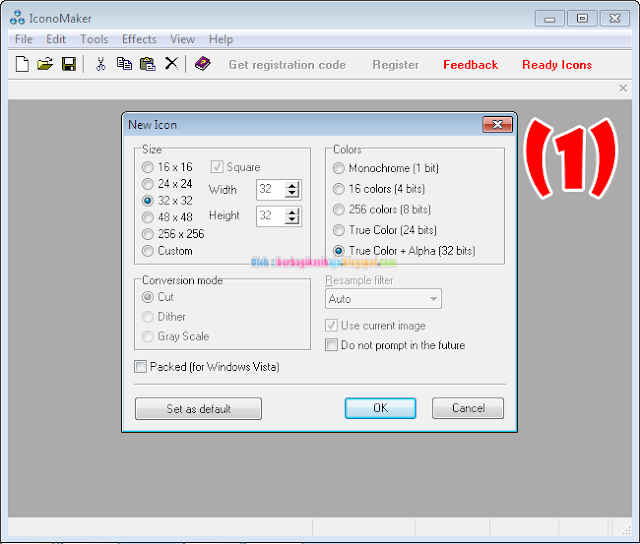Image resolution: width=640 pixels, height=544 pixels.
Task: Click the Width value field
Action: [271, 190]
